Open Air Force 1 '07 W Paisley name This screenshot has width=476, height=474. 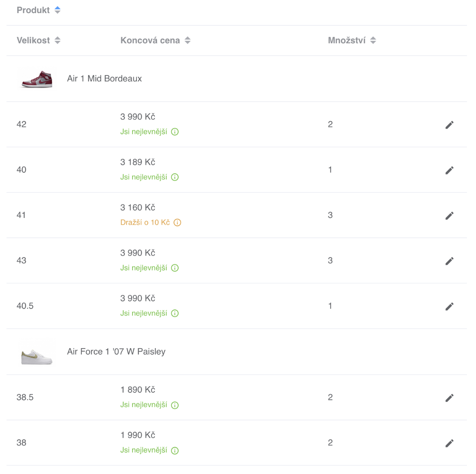[116, 352]
